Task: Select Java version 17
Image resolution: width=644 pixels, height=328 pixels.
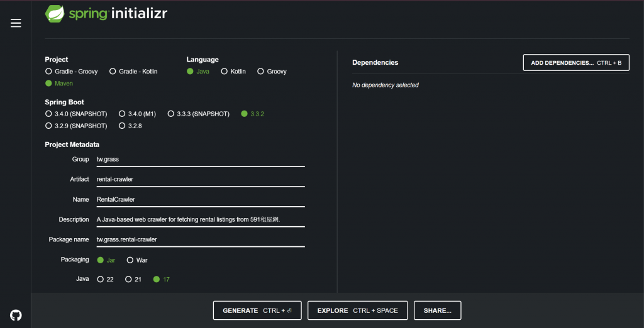Action: point(162,280)
